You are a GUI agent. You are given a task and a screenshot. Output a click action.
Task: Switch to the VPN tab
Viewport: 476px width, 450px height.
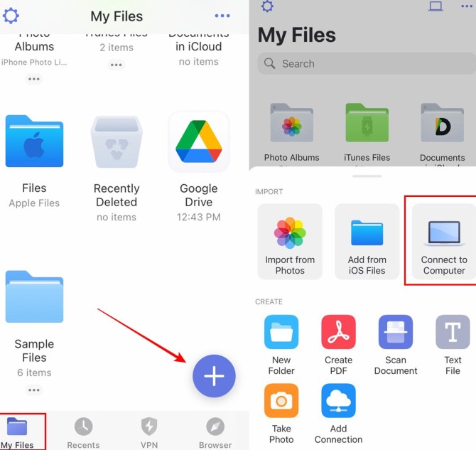149,432
